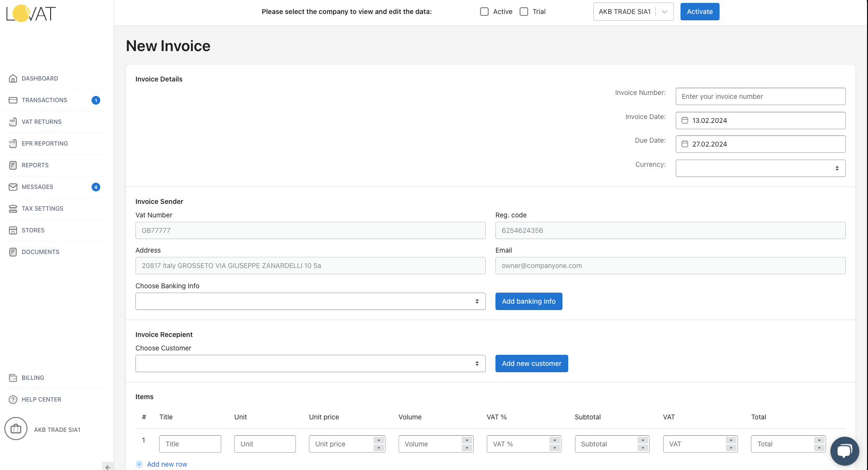Viewport: 868px width, 470px height.
Task: Click the Email field owner@companyone.com
Action: tap(670, 266)
